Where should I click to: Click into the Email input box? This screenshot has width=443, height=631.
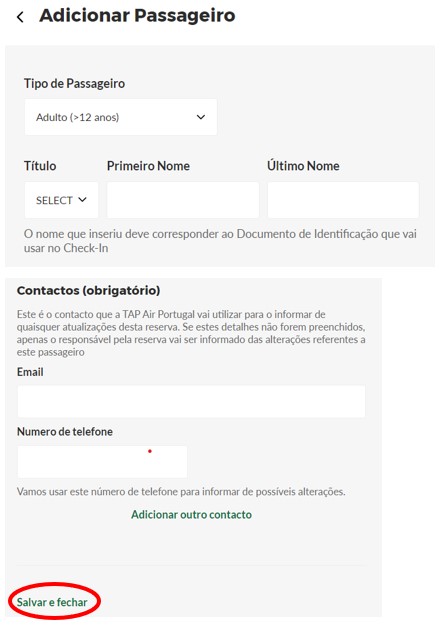191,401
